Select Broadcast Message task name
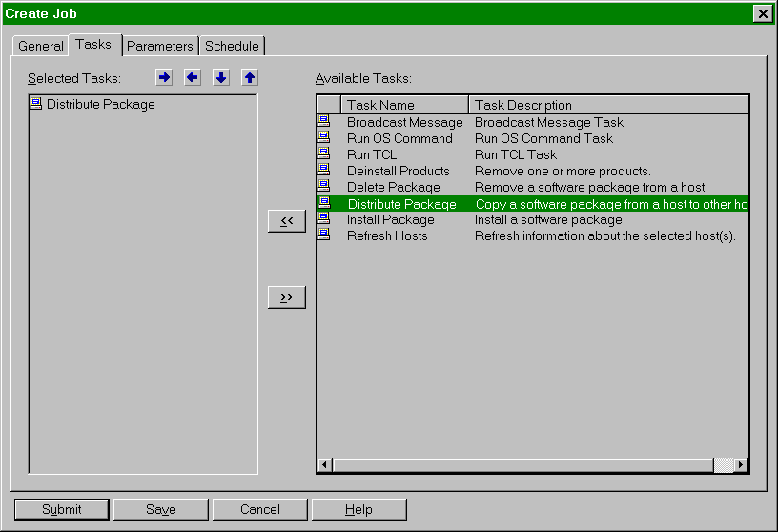 [x=405, y=122]
